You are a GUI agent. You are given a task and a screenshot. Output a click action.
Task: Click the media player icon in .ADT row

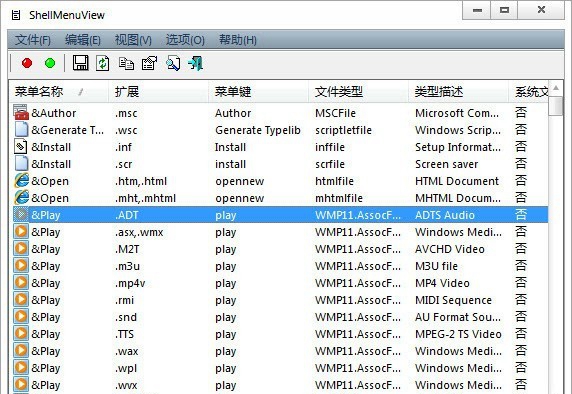tap(21, 215)
